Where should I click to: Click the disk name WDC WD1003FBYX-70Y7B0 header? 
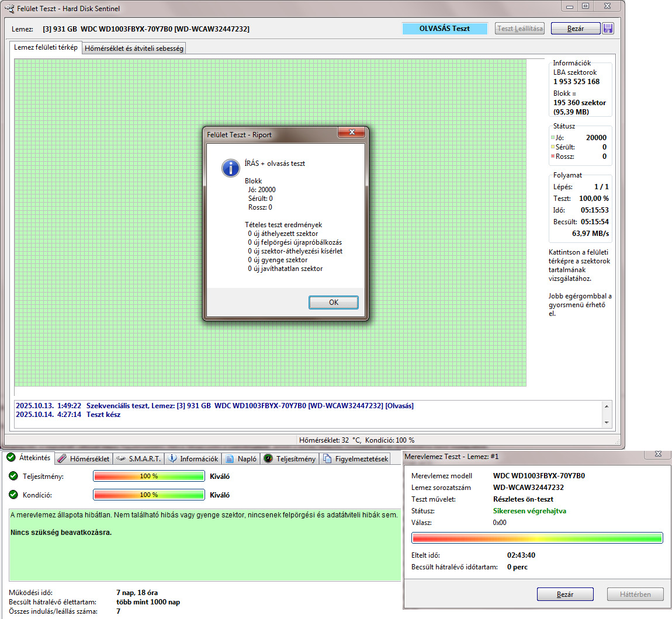pos(146,29)
